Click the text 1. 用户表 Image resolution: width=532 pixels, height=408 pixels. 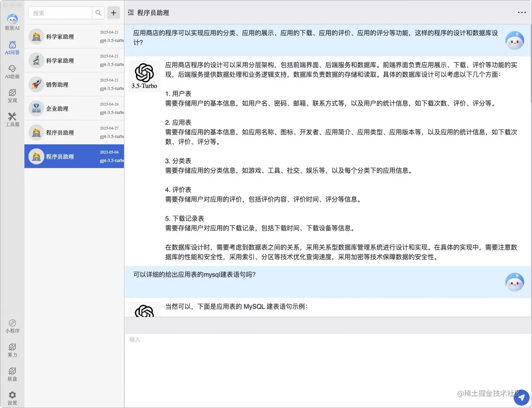click(x=178, y=94)
